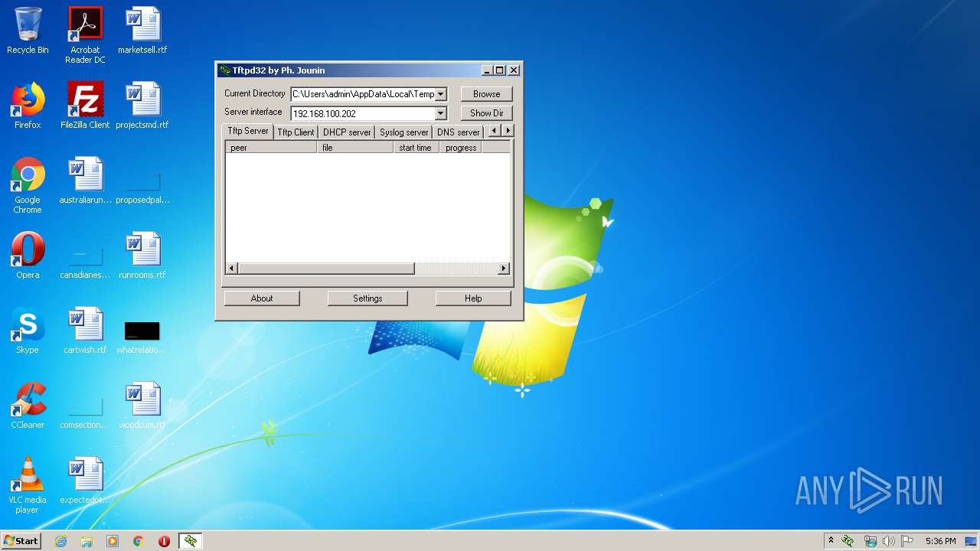The height and width of the screenshot is (551, 980).
Task: Minimize the Tftpd32 window
Action: pos(487,70)
